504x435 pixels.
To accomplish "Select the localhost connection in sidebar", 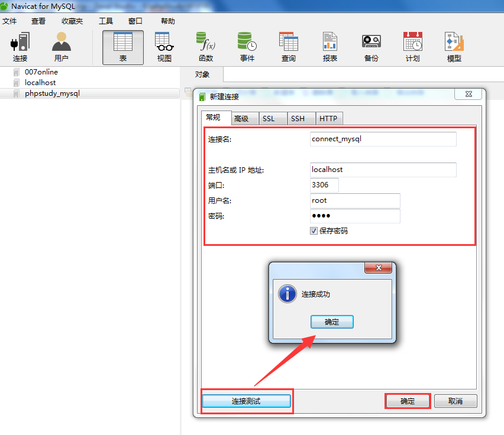I will (40, 83).
